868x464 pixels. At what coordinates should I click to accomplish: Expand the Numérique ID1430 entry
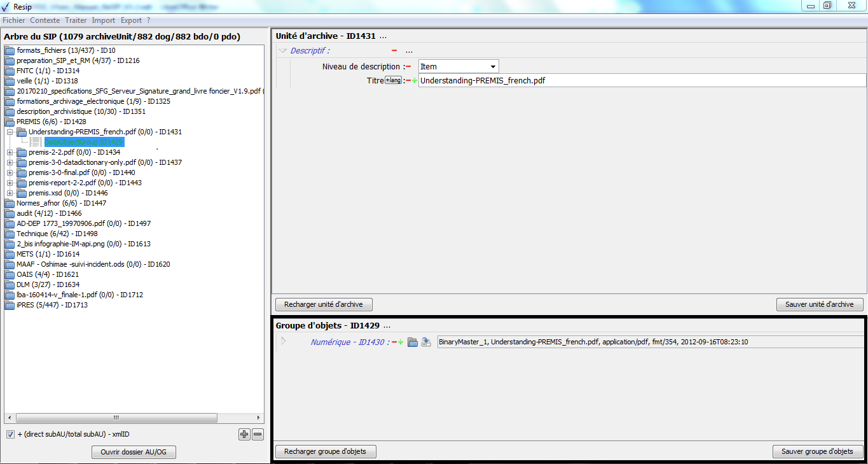(284, 341)
